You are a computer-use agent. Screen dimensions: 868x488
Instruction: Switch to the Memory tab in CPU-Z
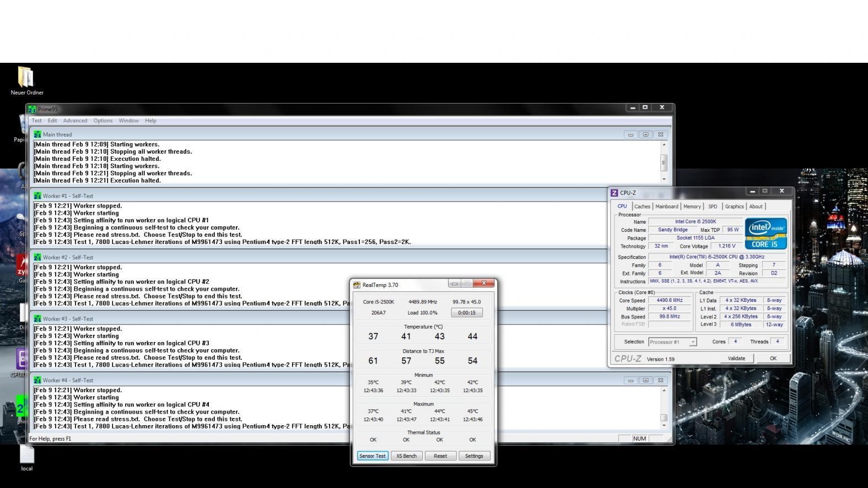click(x=692, y=207)
